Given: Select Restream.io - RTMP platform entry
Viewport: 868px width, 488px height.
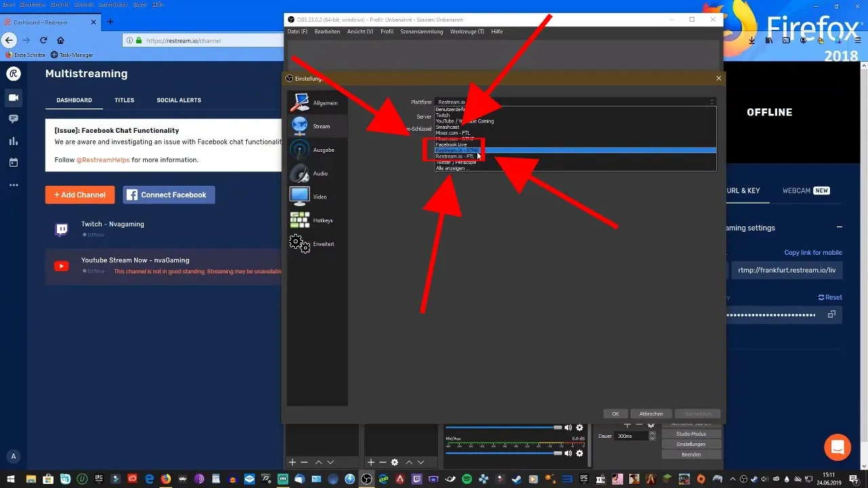Looking at the screenshot, I should pyautogui.click(x=575, y=150).
